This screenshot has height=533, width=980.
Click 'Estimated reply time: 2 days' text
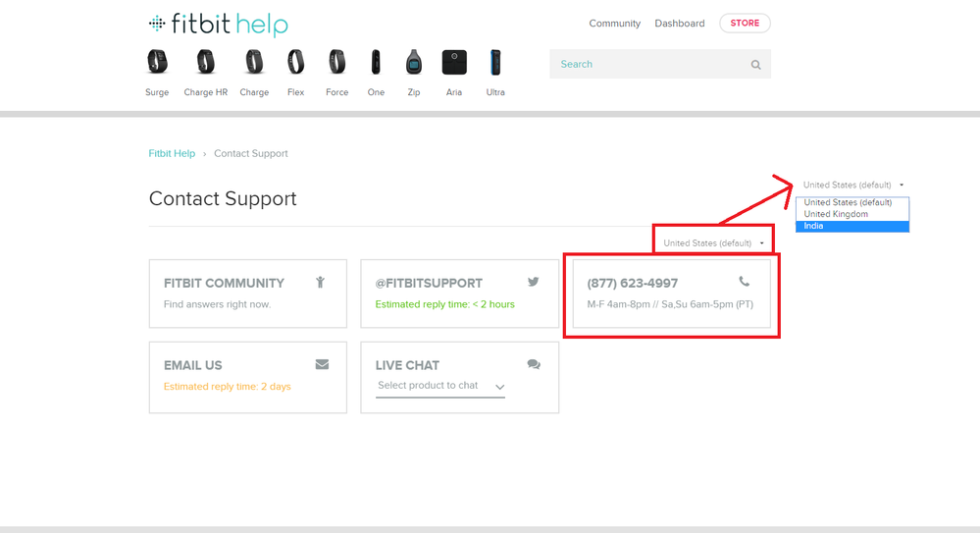click(x=227, y=387)
